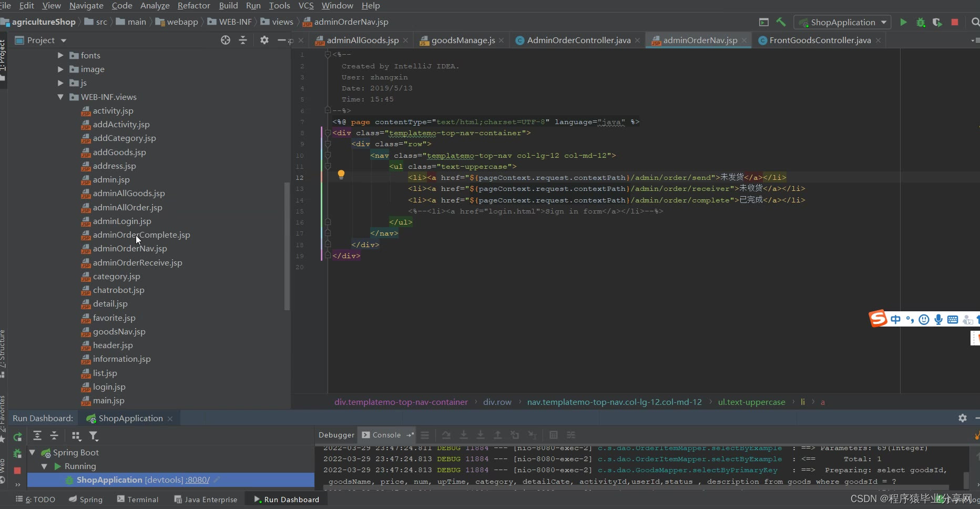Viewport: 980px width, 509px height.
Task: Fold the code block at line 8
Action: [x=328, y=133]
